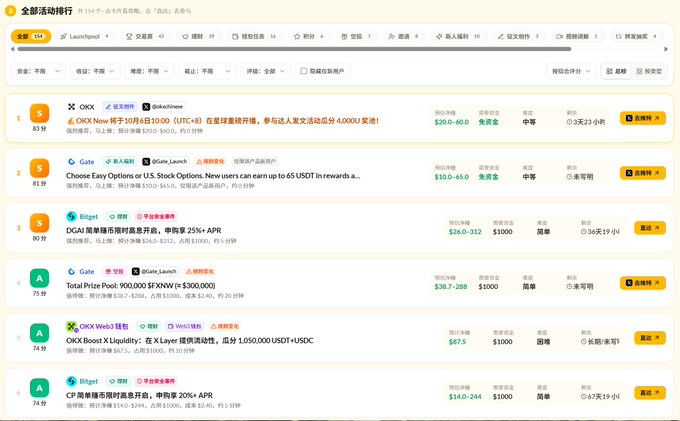Image resolution: width=680 pixels, height=421 pixels.
Task: Click the 新人福利 tag on Gate card
Action: pyautogui.click(x=120, y=161)
